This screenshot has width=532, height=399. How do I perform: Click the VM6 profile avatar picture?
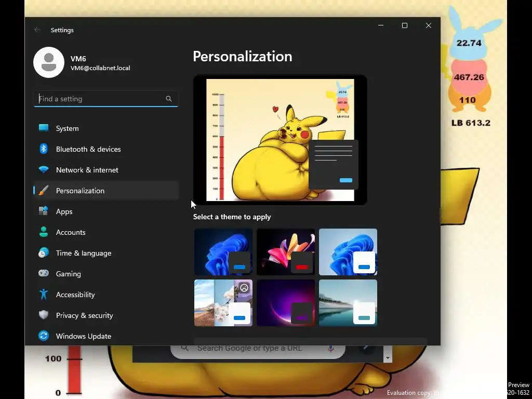(x=49, y=62)
